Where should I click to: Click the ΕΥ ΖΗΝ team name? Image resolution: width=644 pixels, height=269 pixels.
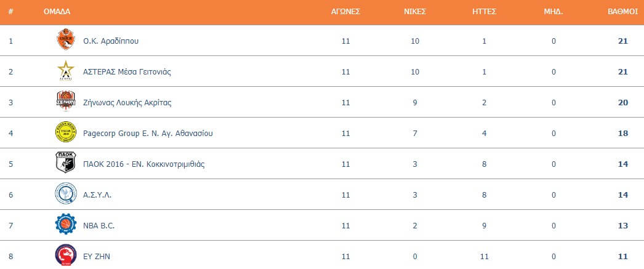(97, 257)
